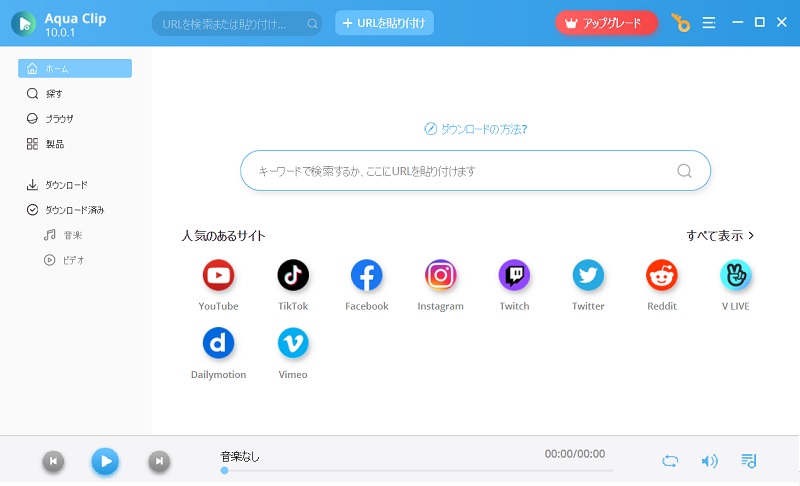Click the playback progress slider handle
800x486 pixels.
coord(224,470)
